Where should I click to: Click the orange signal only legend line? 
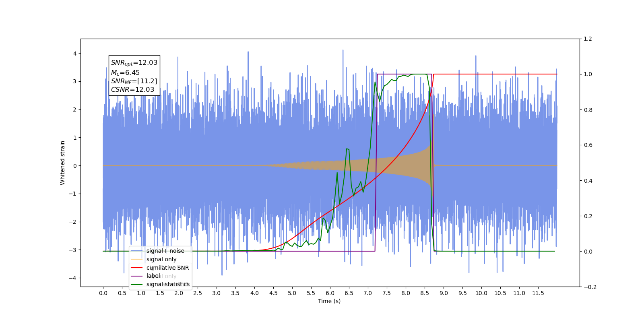pos(137,259)
